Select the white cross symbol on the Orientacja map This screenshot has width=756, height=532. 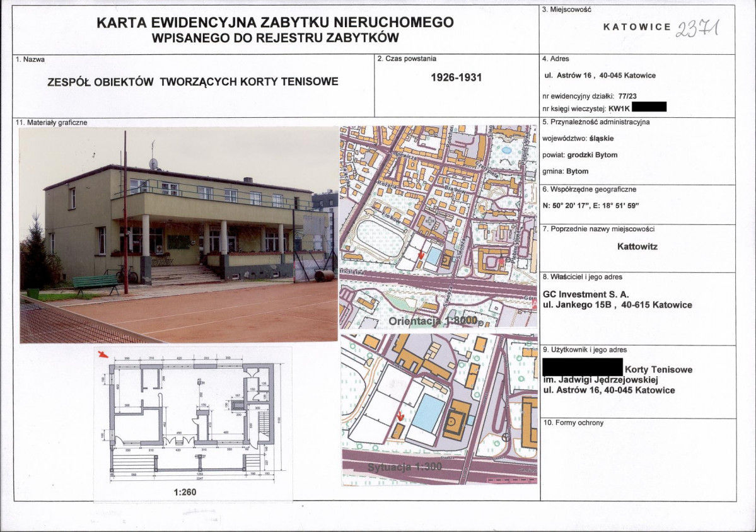click(430, 222)
